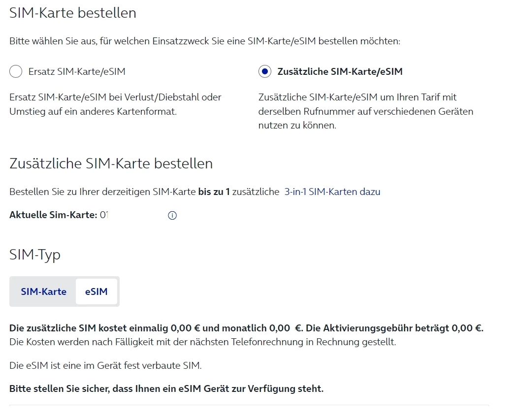Click the bold eSIM Gerät availability warning
Screen dimensions: 515x420
tap(166, 389)
